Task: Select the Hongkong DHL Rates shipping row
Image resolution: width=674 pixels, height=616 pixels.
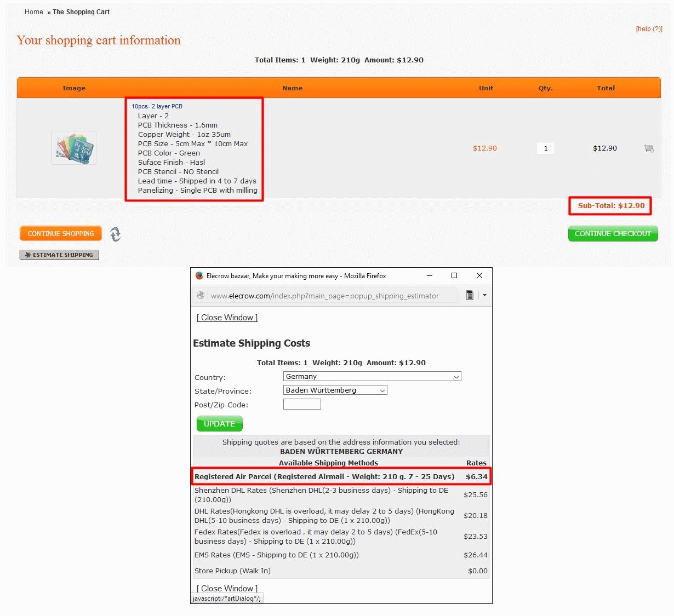Action: point(341,516)
